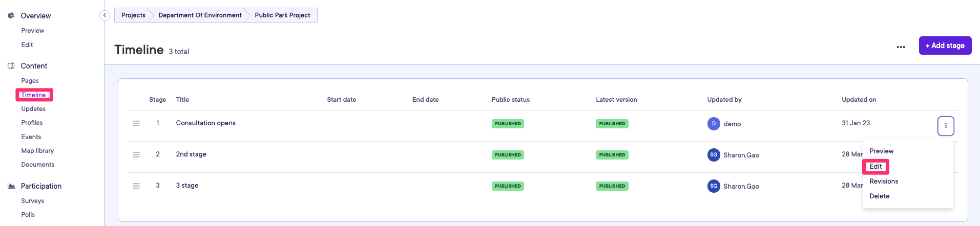
Task: Click the Consultation opens stage title
Action: (x=205, y=123)
